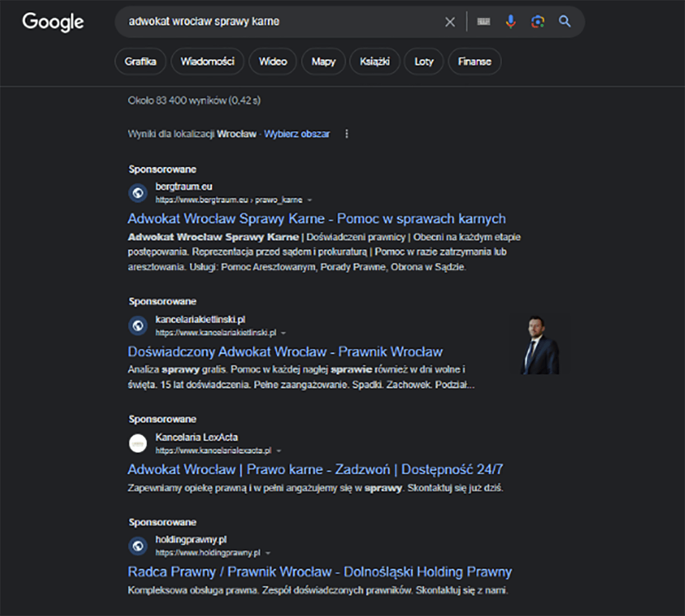Click the holdingprawny.pl globe favicon
Viewport: 685px width, 616px height.
[138, 546]
